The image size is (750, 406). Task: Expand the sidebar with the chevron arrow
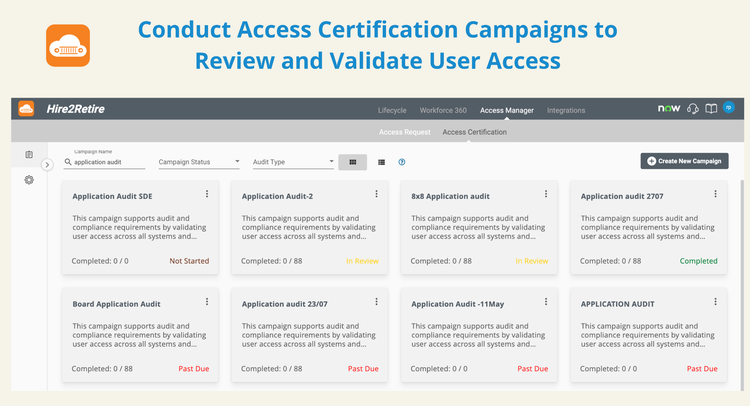47,165
